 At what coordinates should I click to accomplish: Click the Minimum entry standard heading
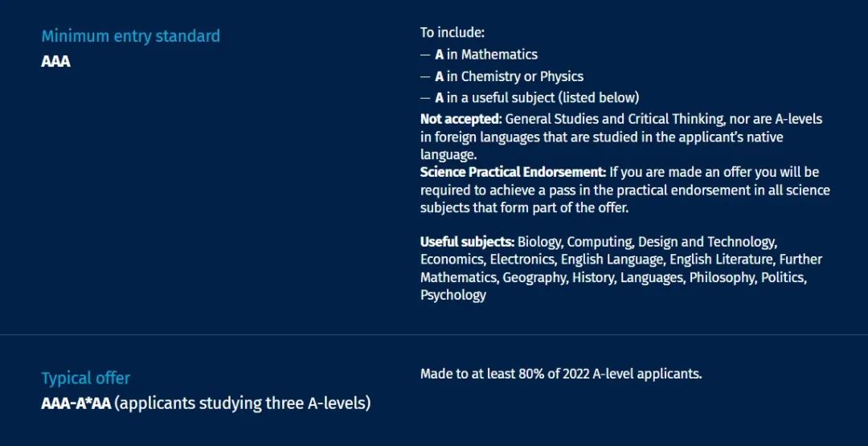131,36
